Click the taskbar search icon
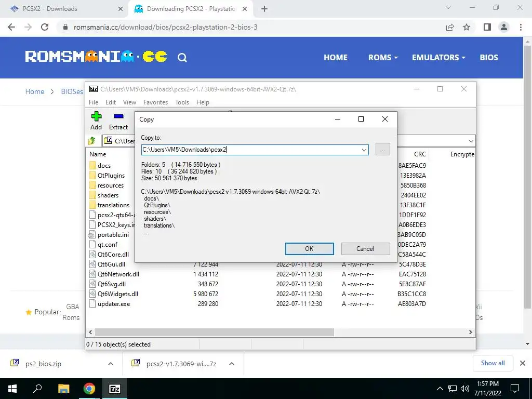Image resolution: width=532 pixels, height=399 pixels. click(x=37, y=389)
